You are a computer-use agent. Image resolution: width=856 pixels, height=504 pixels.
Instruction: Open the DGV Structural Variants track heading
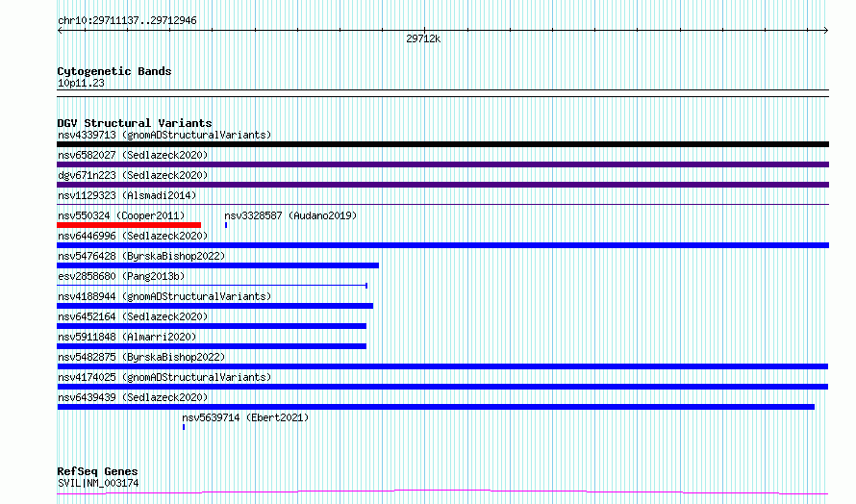pyautogui.click(x=135, y=123)
